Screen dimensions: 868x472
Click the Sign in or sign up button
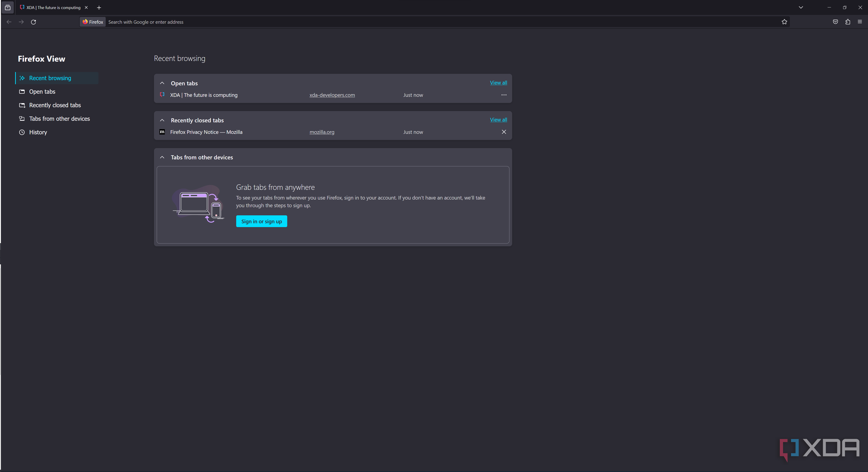(x=261, y=221)
